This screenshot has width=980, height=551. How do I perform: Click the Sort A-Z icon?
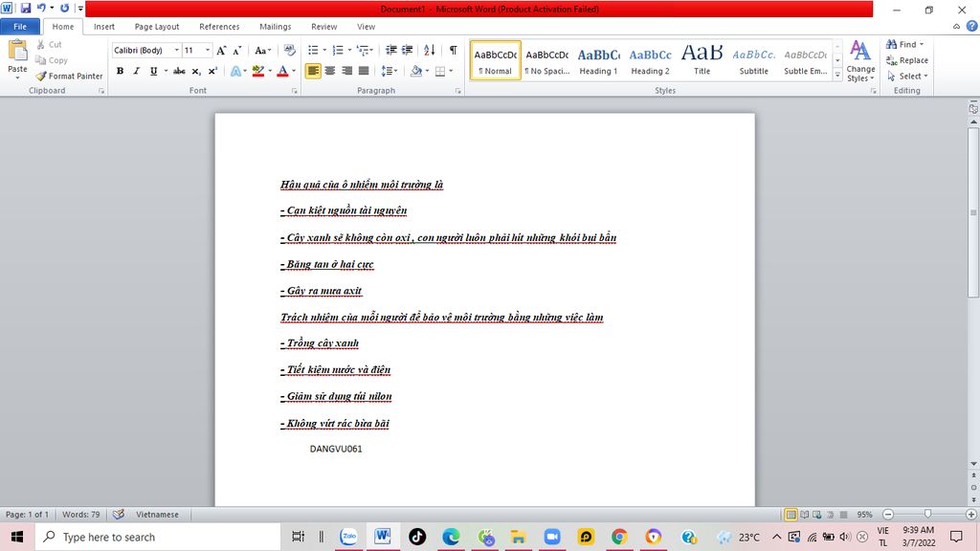coord(430,50)
